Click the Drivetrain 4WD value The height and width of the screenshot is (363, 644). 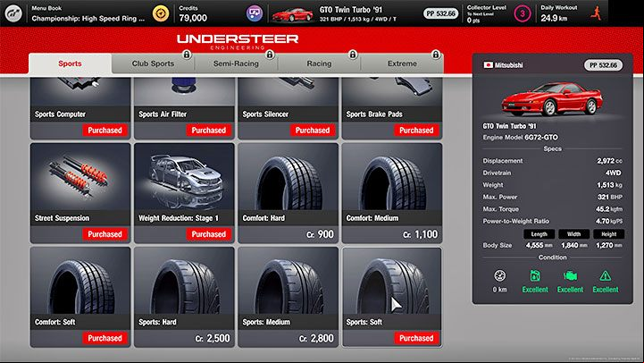click(x=614, y=173)
